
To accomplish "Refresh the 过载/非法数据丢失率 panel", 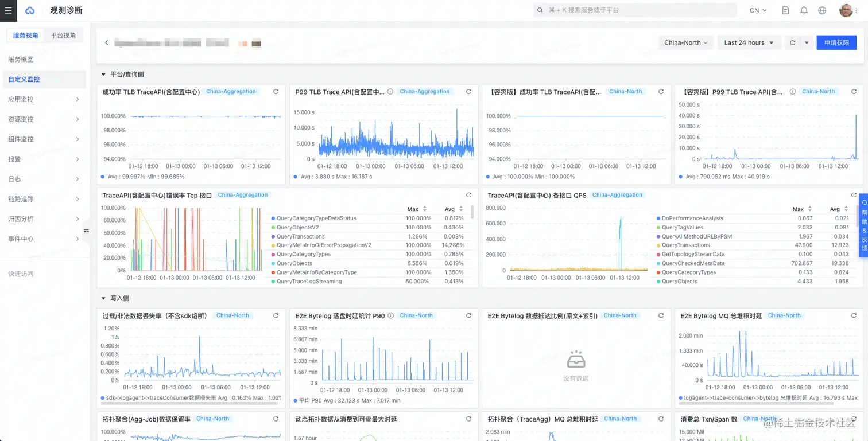I will [276, 315].
